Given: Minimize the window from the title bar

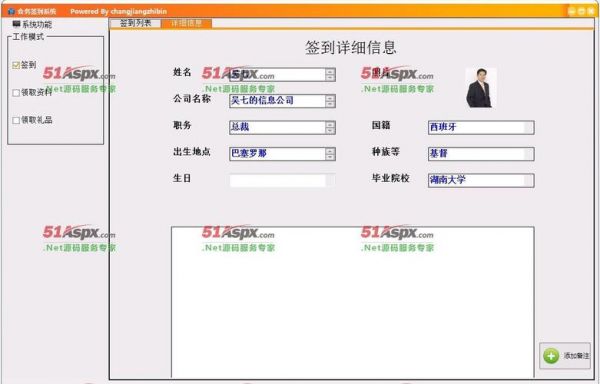Looking at the screenshot, I should click(572, 11).
